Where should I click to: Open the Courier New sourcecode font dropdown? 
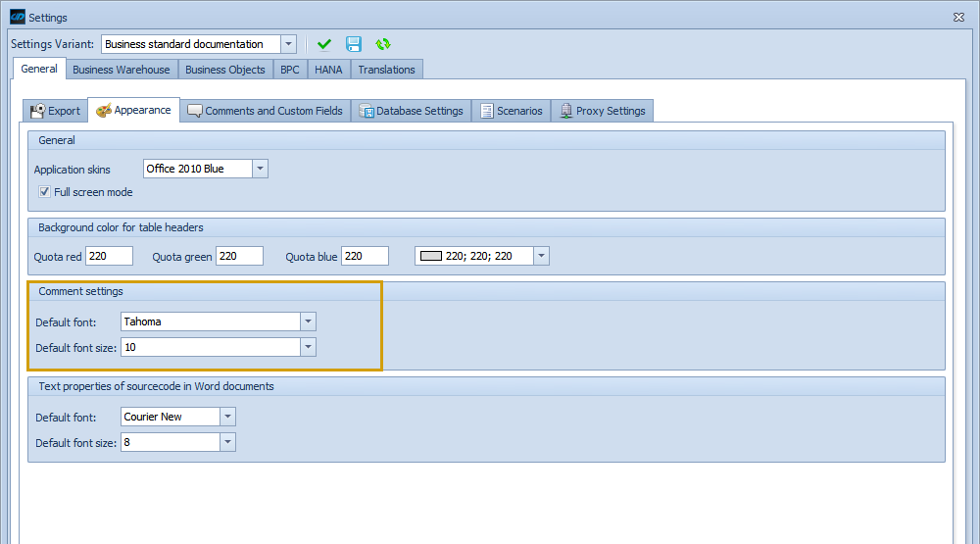click(227, 417)
